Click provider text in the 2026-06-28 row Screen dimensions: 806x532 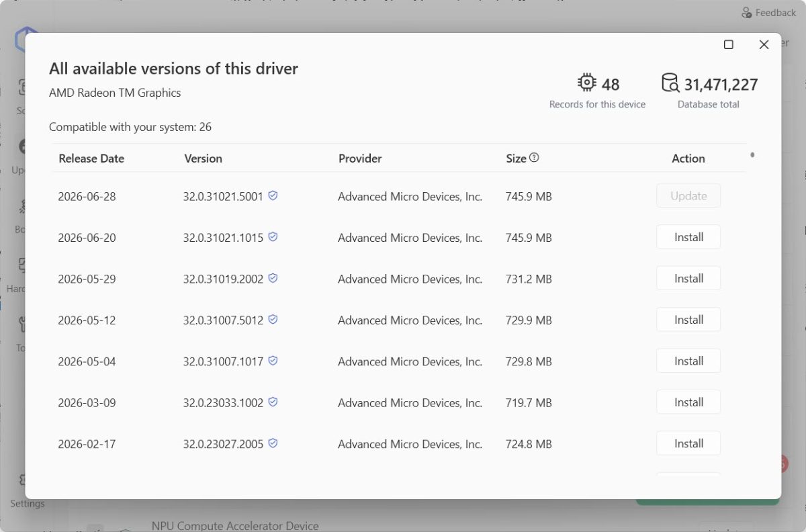(x=410, y=197)
